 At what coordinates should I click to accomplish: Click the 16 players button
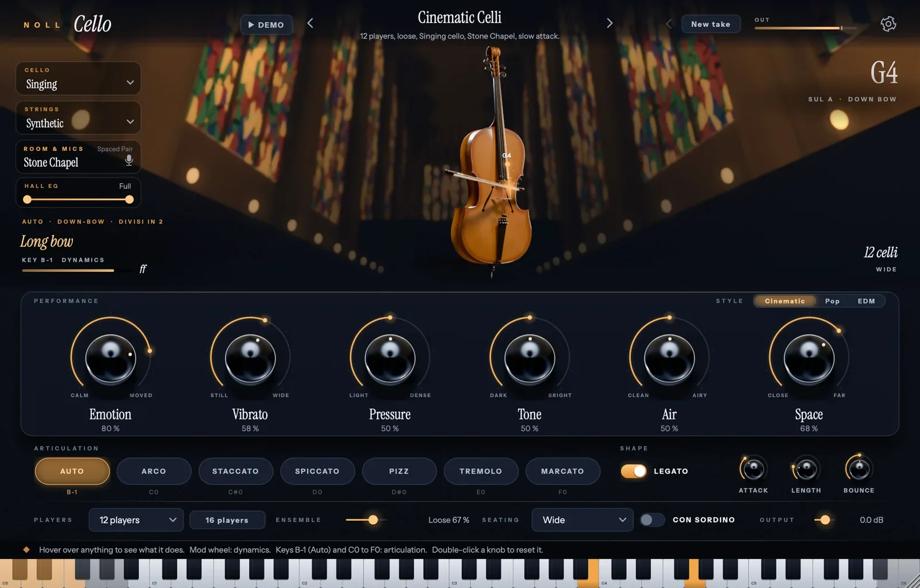[227, 520]
